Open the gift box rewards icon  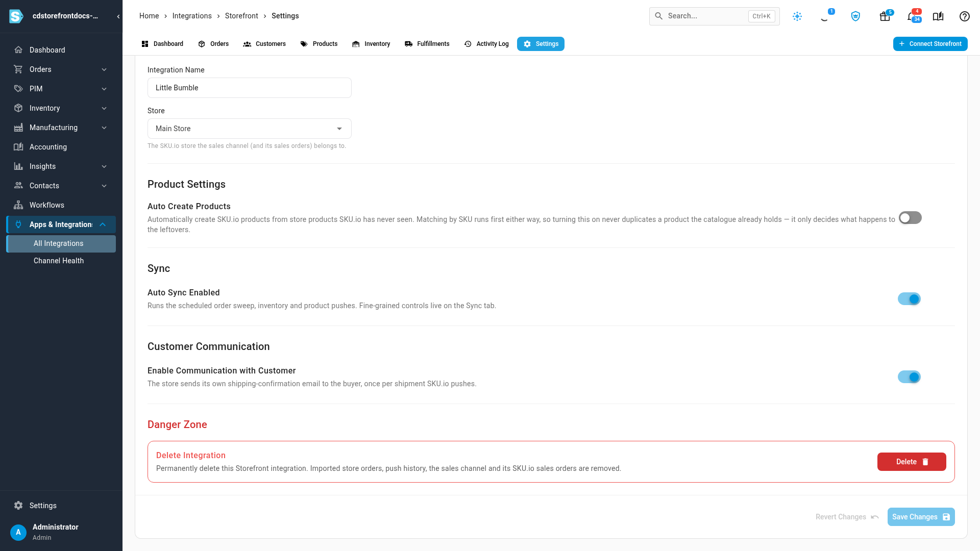click(885, 16)
